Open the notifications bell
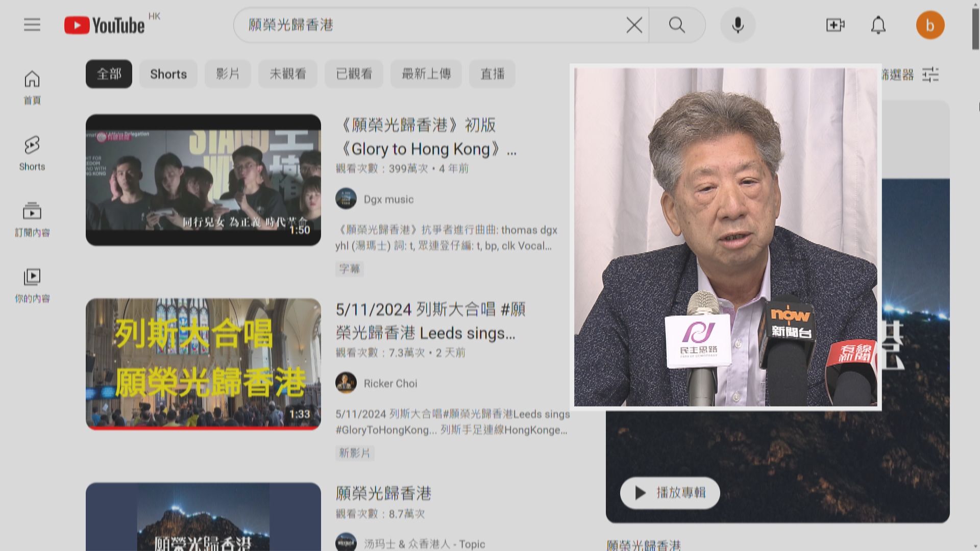Screen dimensions: 980x551 (x=878, y=25)
